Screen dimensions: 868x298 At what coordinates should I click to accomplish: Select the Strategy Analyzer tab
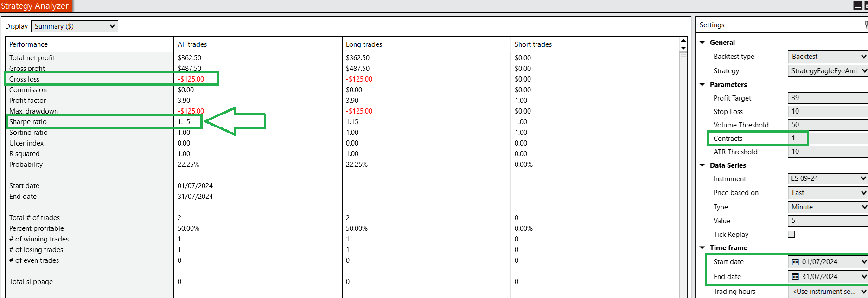pyautogui.click(x=35, y=6)
